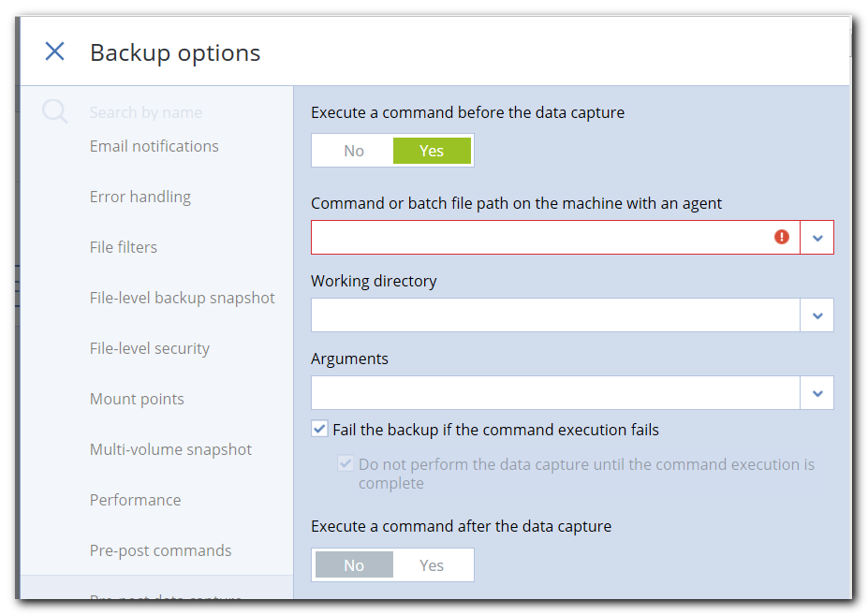Set pre-capture command execution to No
The height and width of the screenshot is (615, 868).
point(353,150)
